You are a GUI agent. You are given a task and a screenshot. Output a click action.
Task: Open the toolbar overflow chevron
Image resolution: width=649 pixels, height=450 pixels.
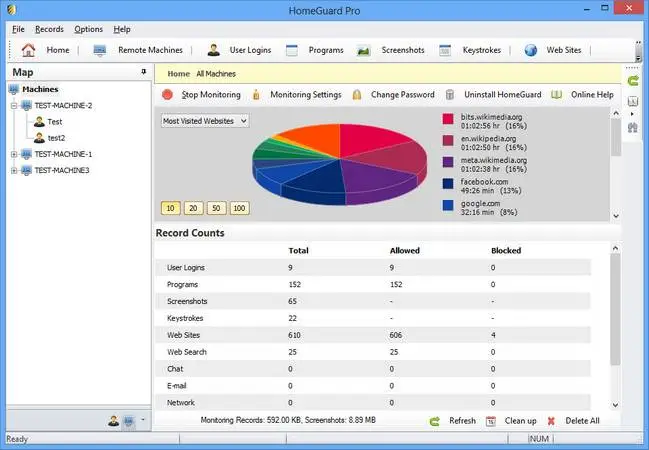(x=638, y=51)
